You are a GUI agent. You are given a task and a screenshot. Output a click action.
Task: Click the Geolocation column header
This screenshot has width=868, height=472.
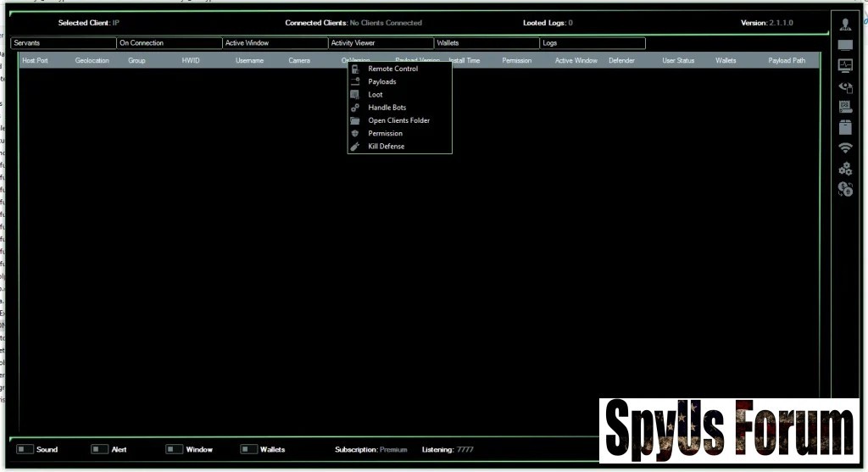(x=92, y=61)
